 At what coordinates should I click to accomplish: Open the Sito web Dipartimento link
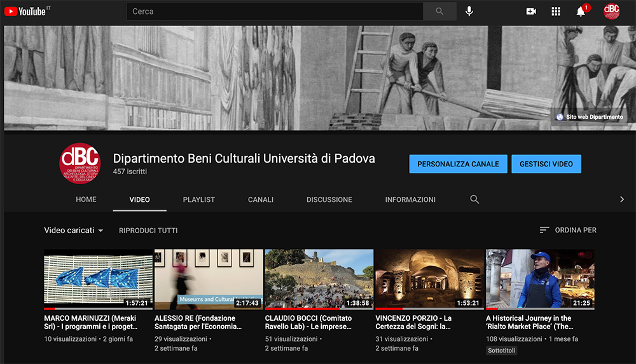click(590, 117)
